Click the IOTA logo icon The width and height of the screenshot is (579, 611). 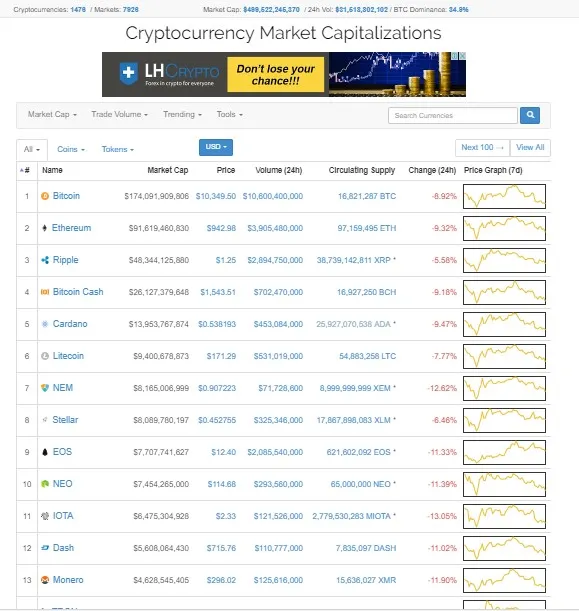(45, 516)
